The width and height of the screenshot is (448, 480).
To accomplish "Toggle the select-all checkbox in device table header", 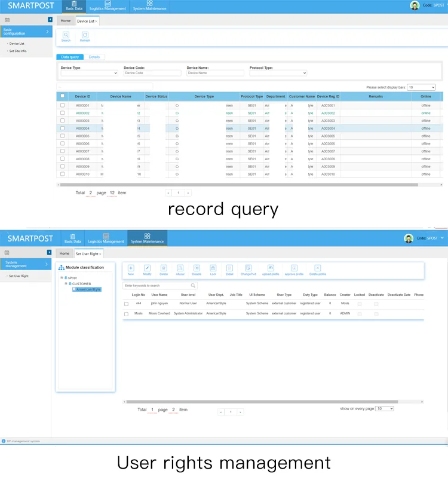I will (62, 96).
